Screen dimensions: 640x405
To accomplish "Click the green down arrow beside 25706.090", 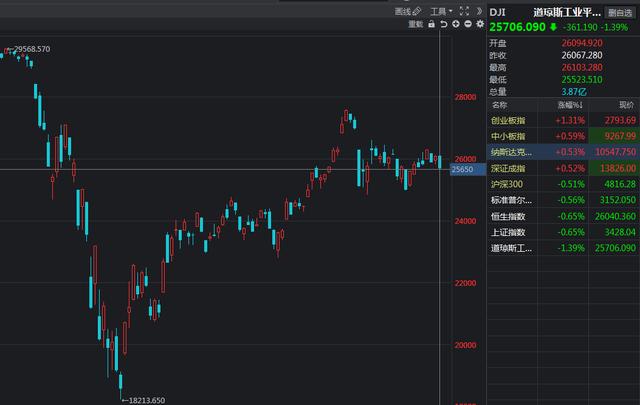I will (x=554, y=27).
